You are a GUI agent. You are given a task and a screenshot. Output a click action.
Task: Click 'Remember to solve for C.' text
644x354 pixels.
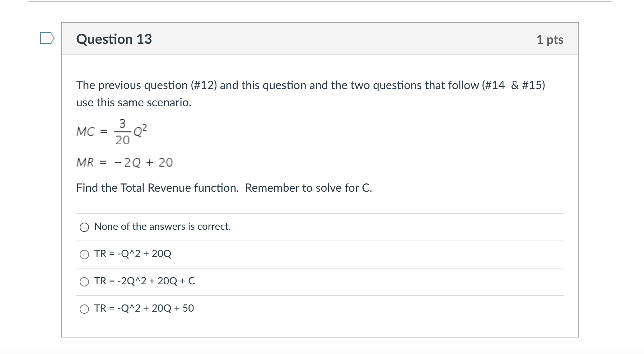click(x=309, y=188)
